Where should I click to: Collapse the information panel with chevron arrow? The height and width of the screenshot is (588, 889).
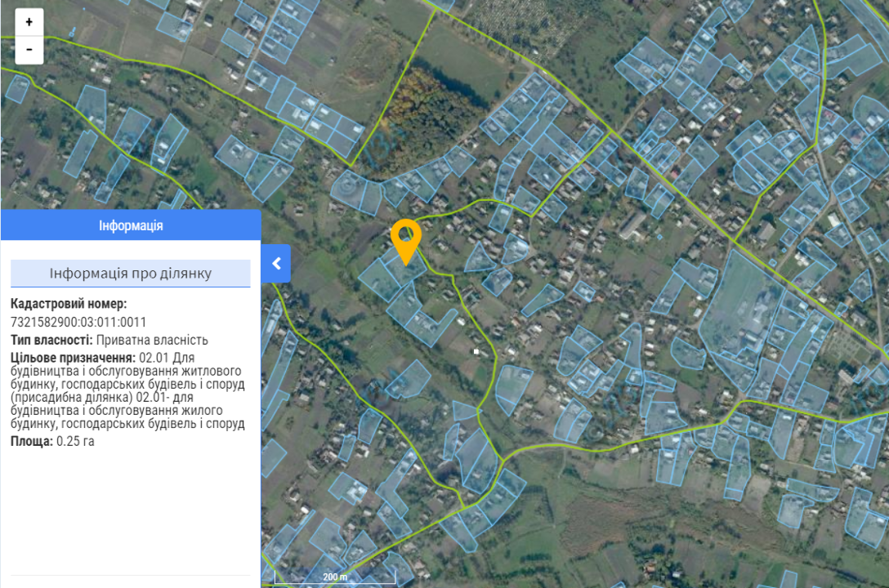(x=276, y=263)
